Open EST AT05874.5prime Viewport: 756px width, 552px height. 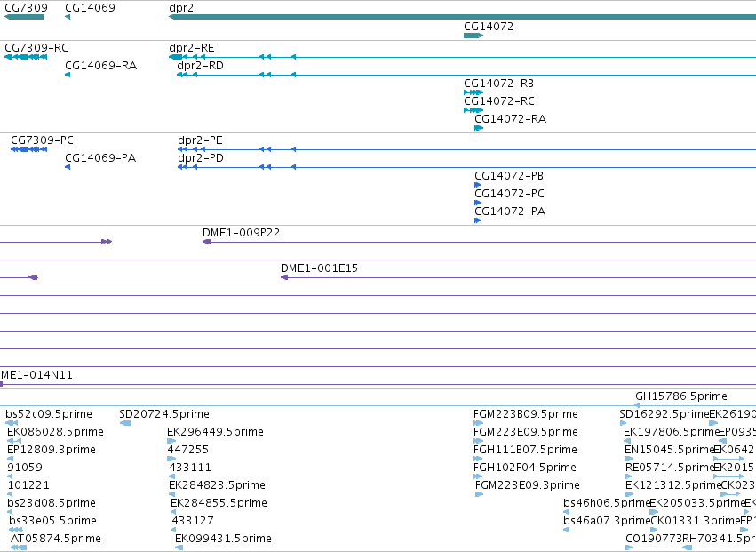point(56,539)
